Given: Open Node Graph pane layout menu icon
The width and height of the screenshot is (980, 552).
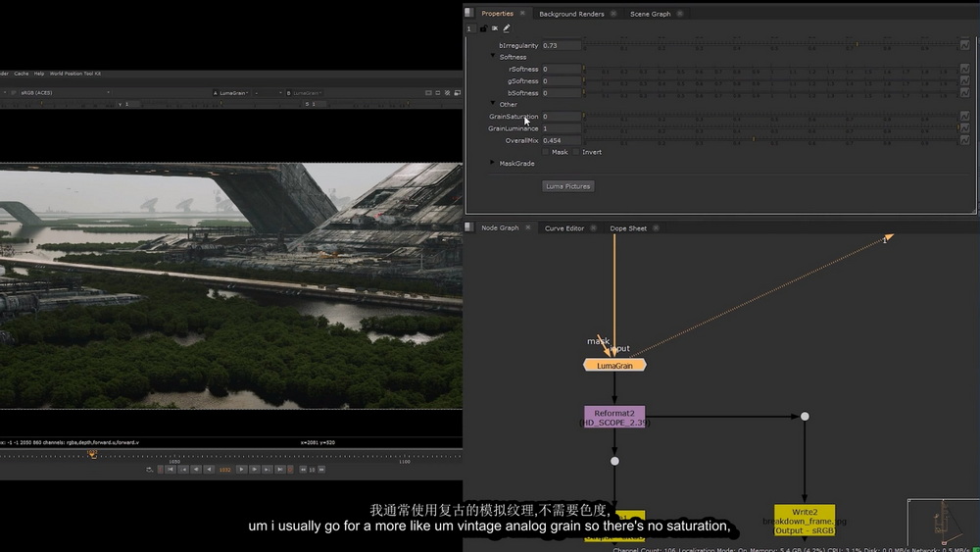Looking at the screenshot, I should [x=468, y=227].
